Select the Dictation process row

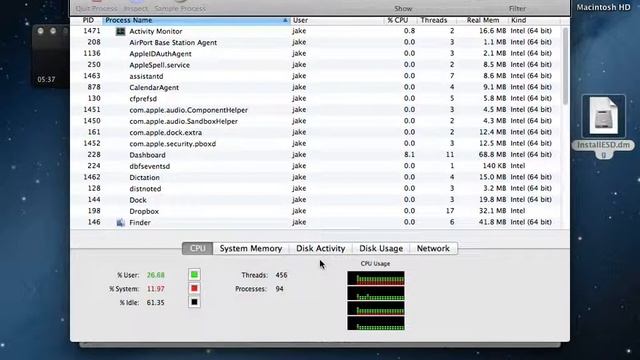pos(316,177)
